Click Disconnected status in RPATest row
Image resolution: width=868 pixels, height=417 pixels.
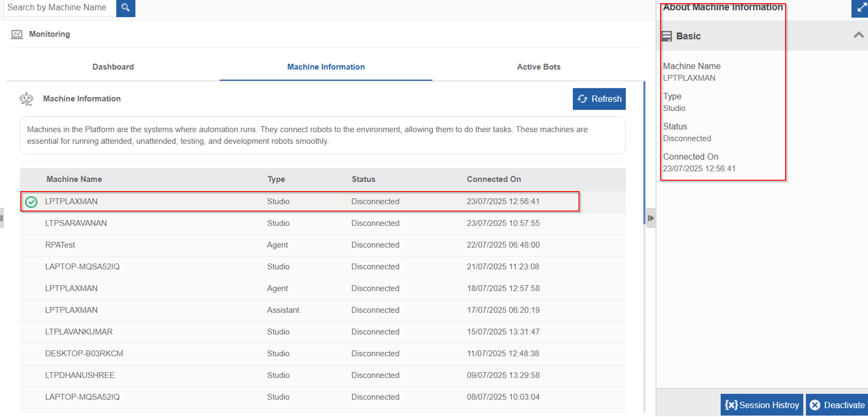[376, 245]
